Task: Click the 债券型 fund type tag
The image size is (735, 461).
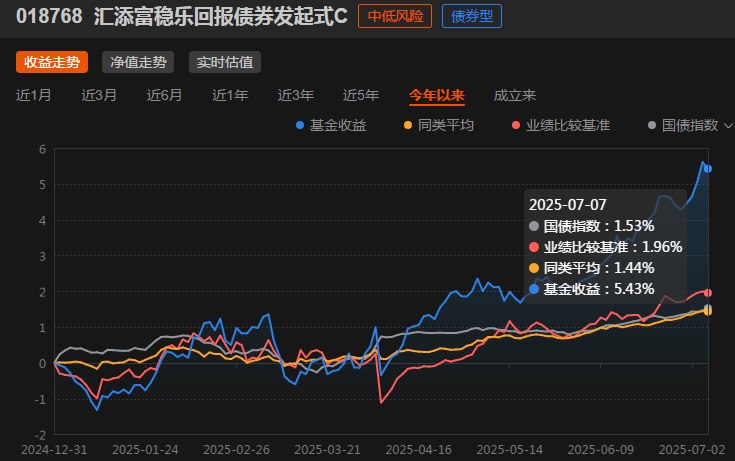Action: click(x=472, y=16)
